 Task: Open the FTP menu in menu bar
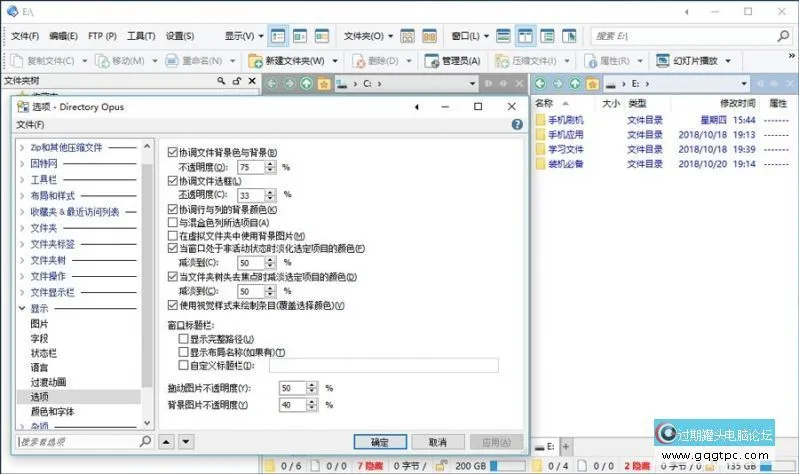101,36
